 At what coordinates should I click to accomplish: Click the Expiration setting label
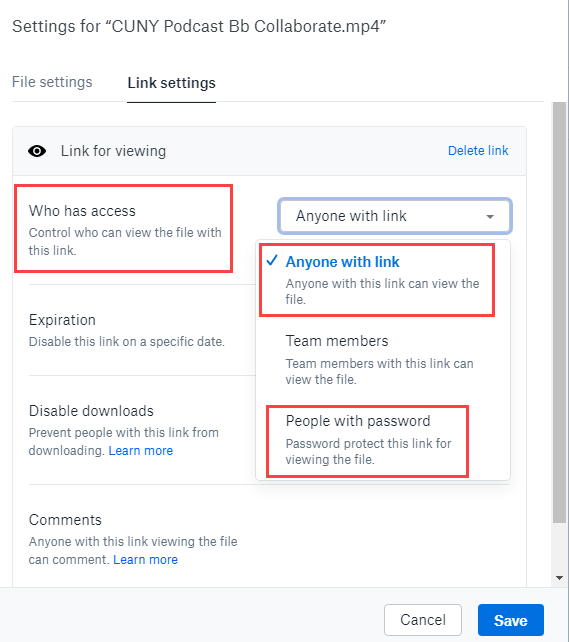pyautogui.click(x=62, y=320)
